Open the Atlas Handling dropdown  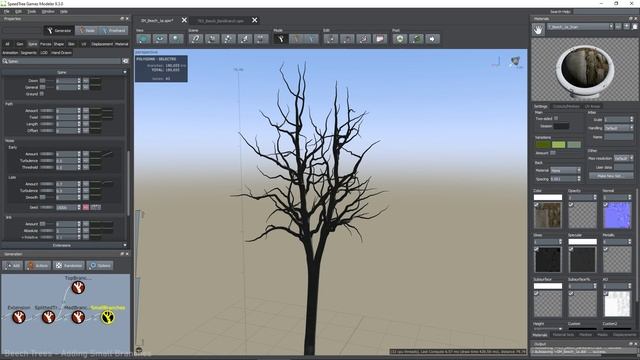(618, 128)
